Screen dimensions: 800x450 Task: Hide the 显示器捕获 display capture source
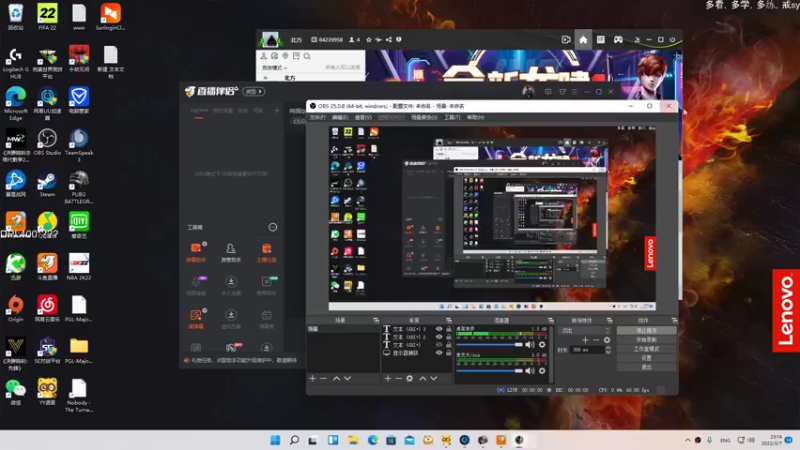coord(439,353)
